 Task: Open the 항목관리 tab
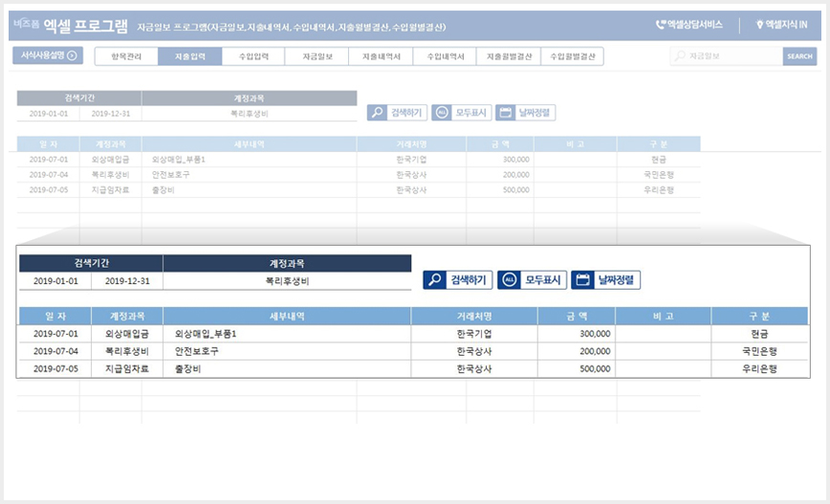click(x=126, y=56)
